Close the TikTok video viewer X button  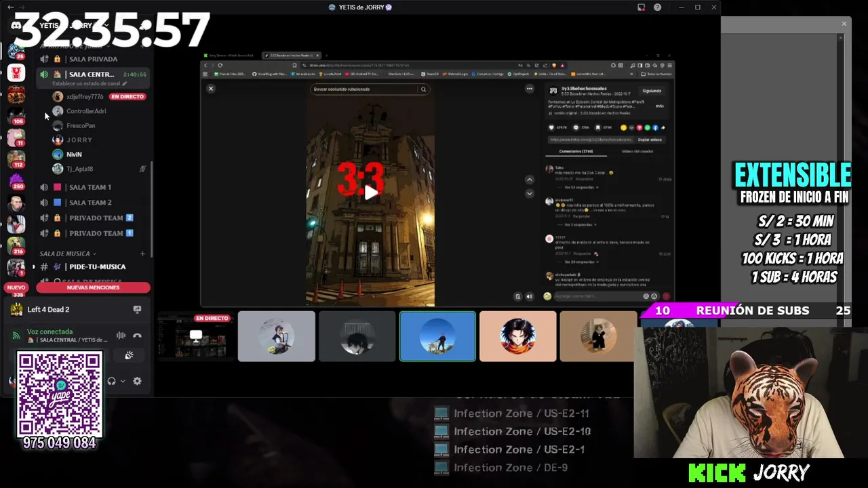pos(211,88)
